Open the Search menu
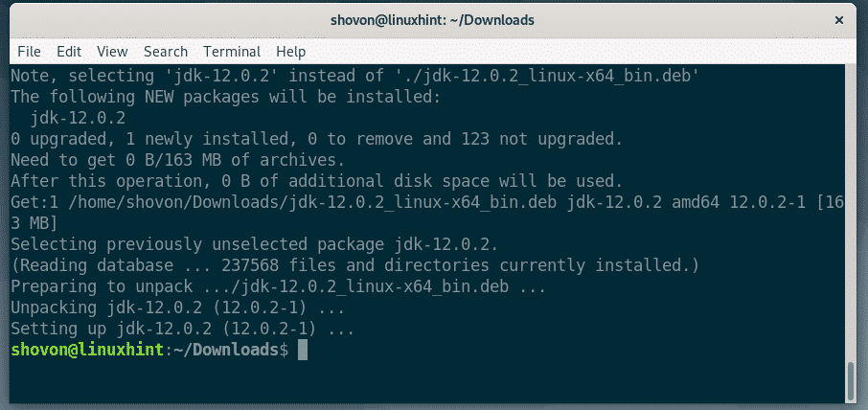This screenshot has width=868, height=410. click(166, 51)
